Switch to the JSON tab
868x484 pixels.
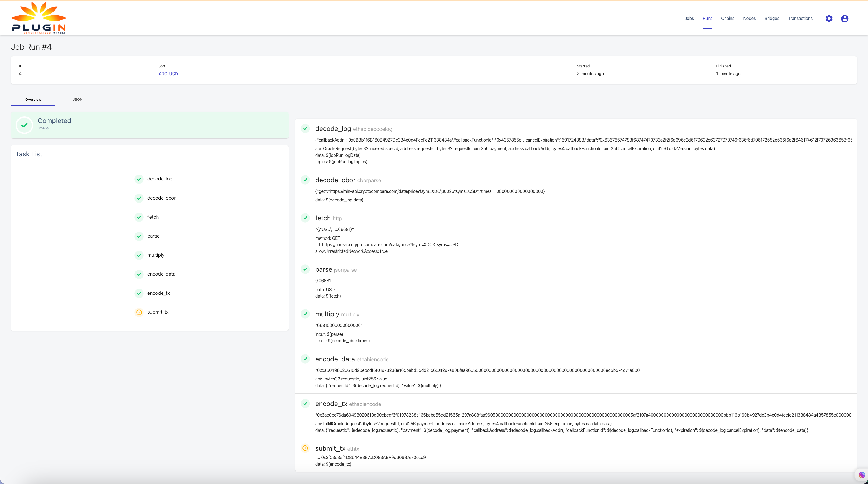click(x=77, y=99)
